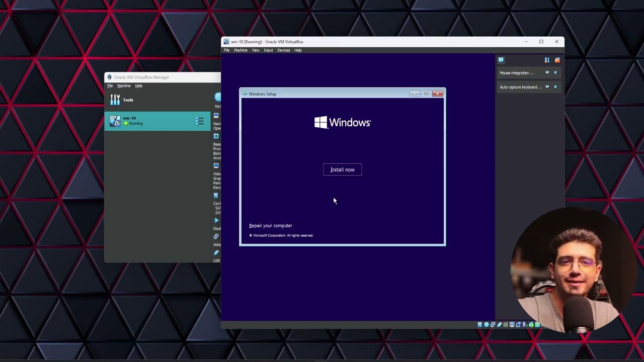644x362 pixels.
Task: Click the Windows Setup title bar icon
Action: coord(245,94)
